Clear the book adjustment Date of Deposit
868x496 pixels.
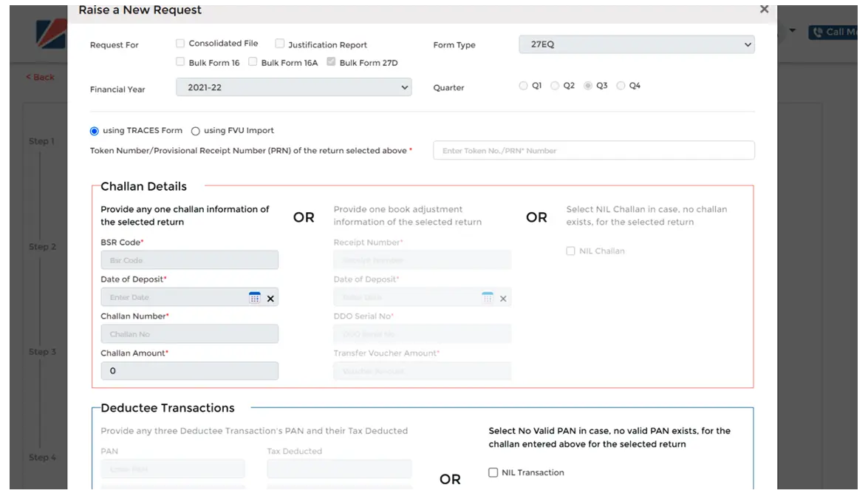click(x=503, y=299)
